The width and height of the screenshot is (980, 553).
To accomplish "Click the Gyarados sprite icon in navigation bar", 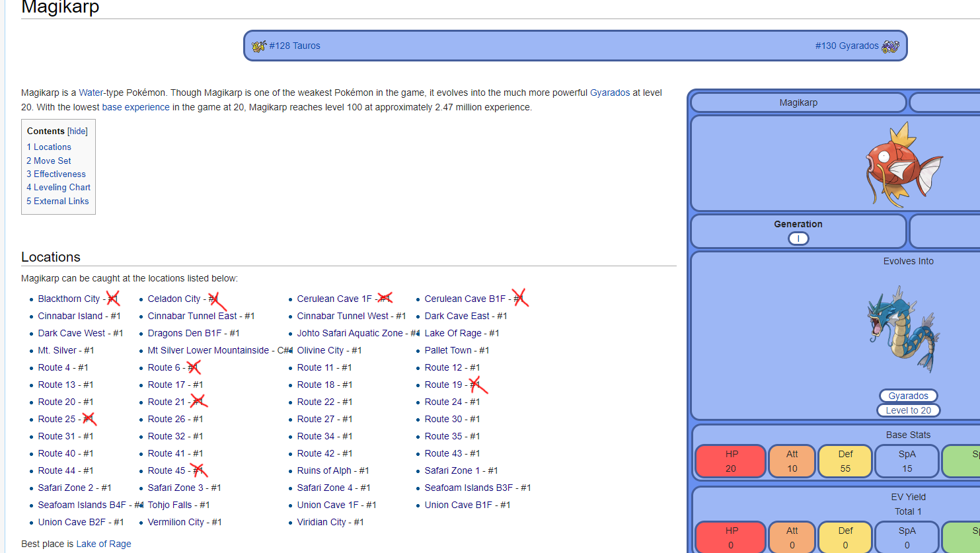I will [x=891, y=46].
